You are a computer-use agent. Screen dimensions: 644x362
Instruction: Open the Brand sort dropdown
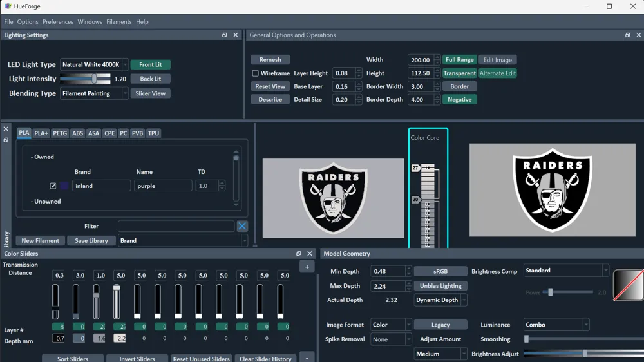click(x=183, y=240)
